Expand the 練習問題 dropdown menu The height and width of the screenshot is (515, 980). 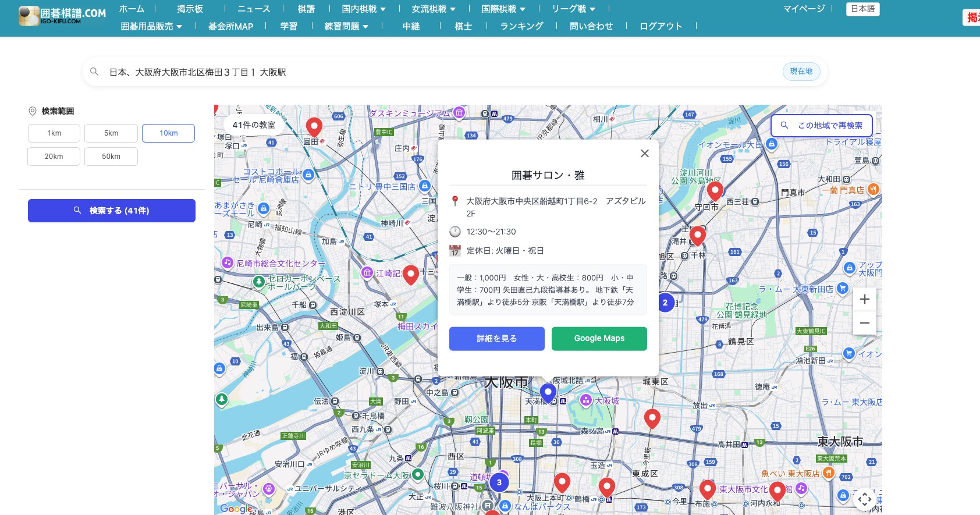[x=346, y=26]
